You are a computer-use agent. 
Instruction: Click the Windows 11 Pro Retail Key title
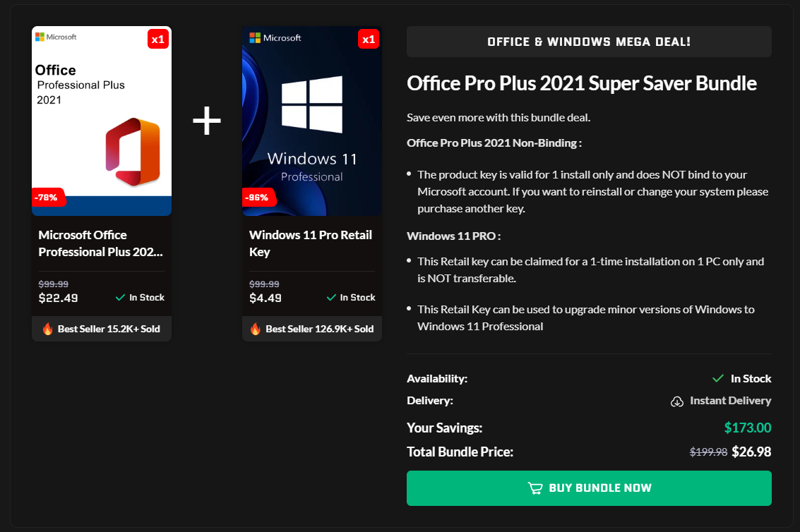(310, 243)
